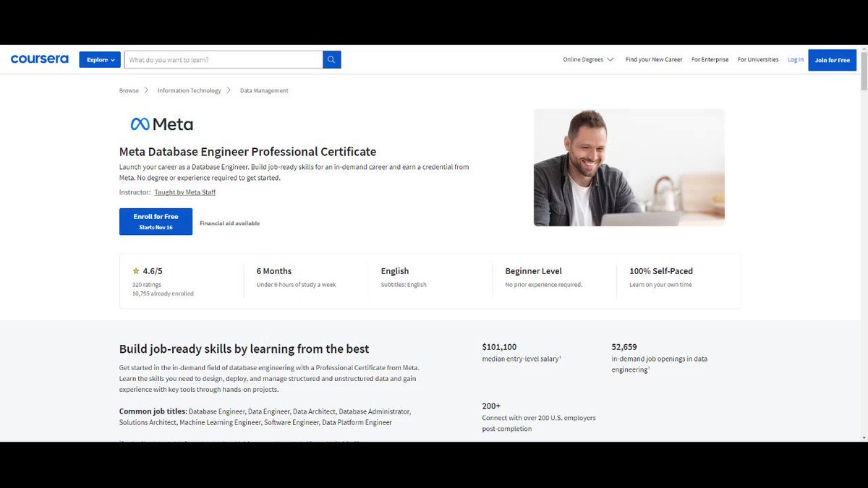The width and height of the screenshot is (868, 488).
Task: Click 'Subtitles: English' text
Action: click(x=404, y=285)
